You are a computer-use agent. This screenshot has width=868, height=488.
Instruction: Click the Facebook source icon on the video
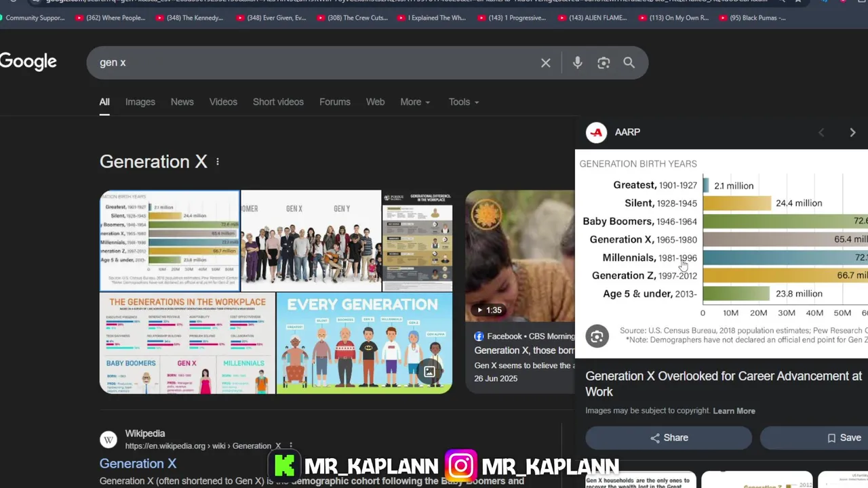[479, 336]
